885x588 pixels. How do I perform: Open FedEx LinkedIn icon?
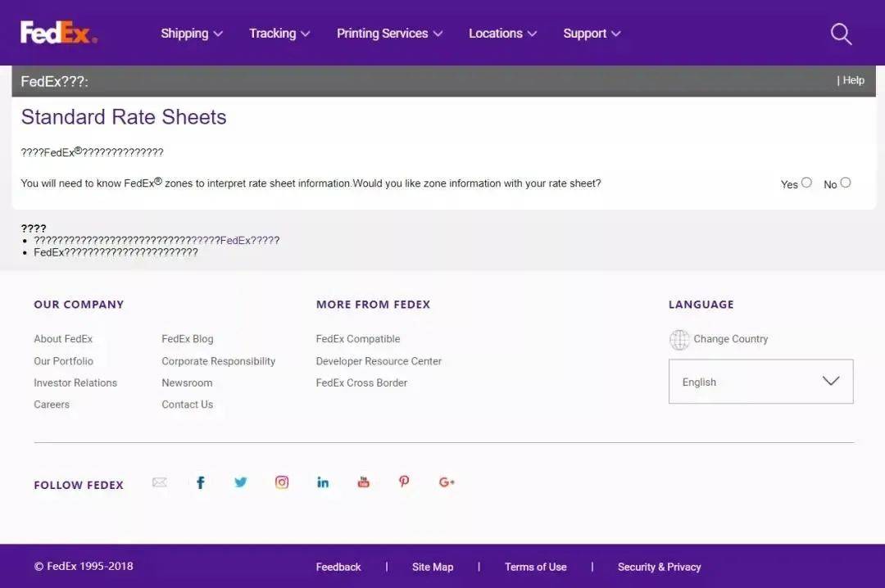pyautogui.click(x=322, y=482)
